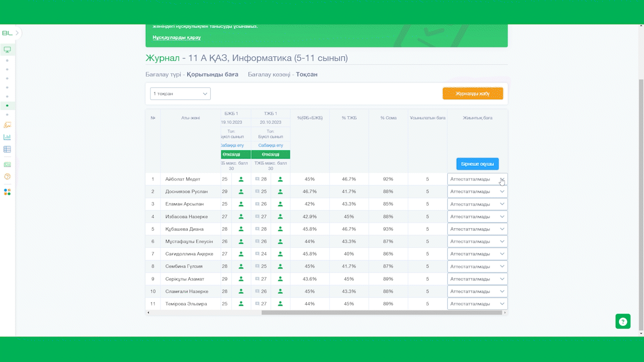The image size is (644, 362).
Task: Click the green help button at bottom right
Action: tap(623, 321)
